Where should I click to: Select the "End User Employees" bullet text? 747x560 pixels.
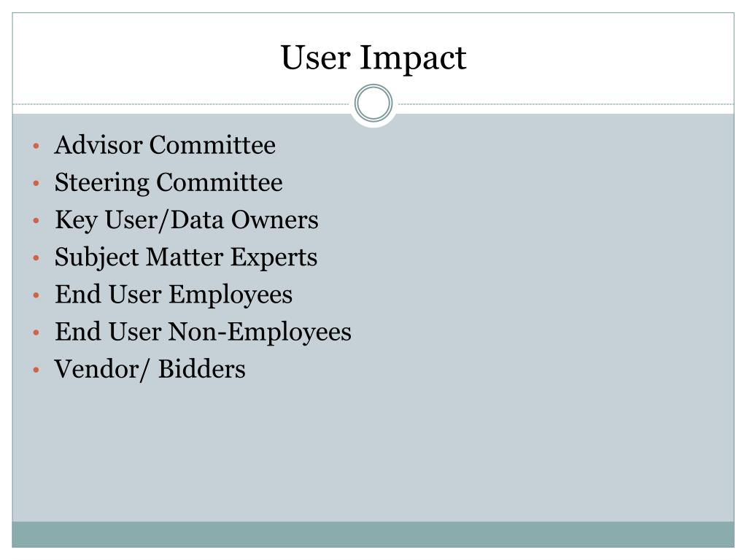(174, 295)
